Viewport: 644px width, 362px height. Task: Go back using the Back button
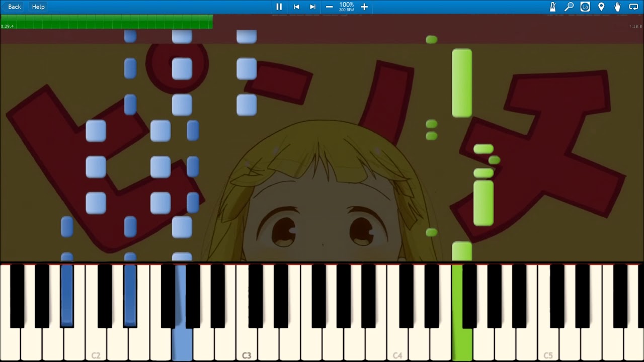coord(15,7)
